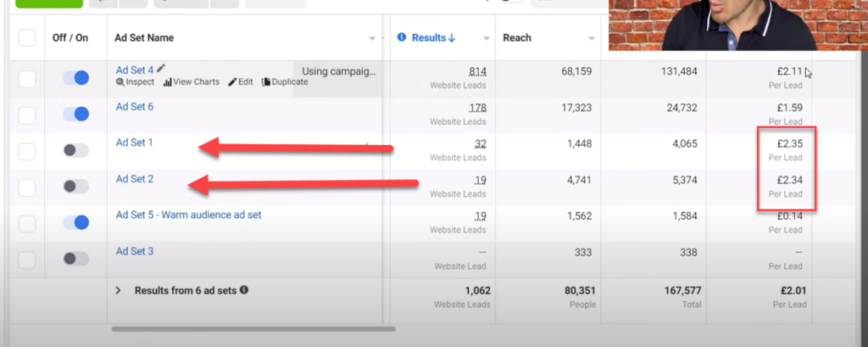The height and width of the screenshot is (347, 868).
Task: Click the 'Using campaig...' budget cell
Action: pos(338,71)
